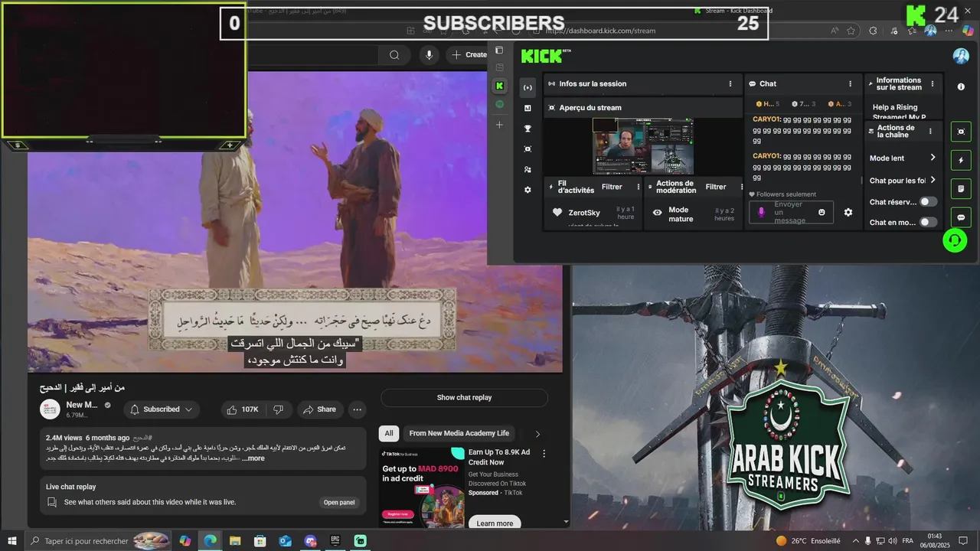Open the Subscribed notification dropdown
Screen dimensions: 980x551
click(162, 409)
